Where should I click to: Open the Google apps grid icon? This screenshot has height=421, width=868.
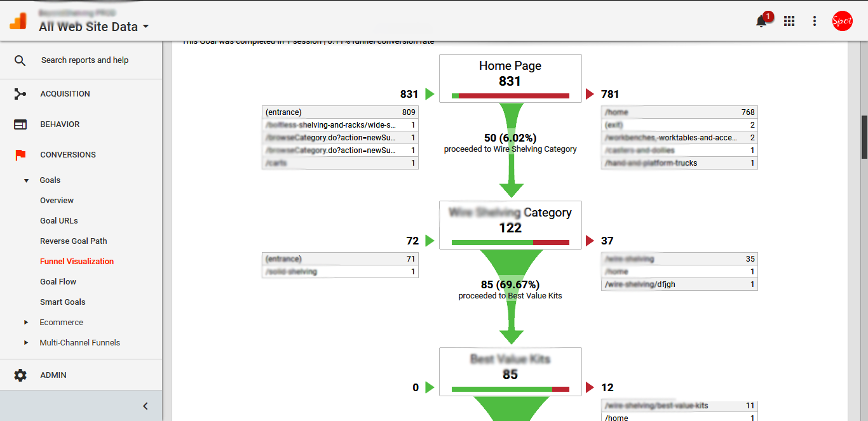coord(789,21)
